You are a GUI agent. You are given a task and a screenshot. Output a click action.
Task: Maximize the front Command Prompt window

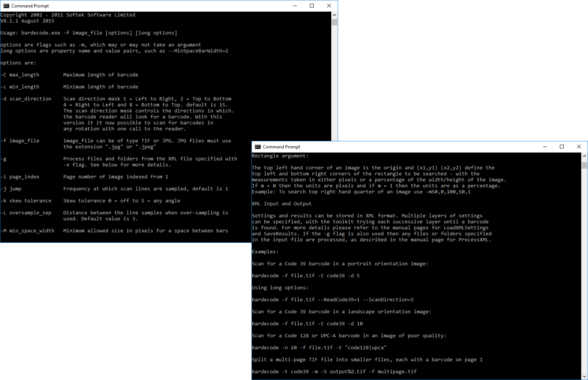[x=562, y=147]
